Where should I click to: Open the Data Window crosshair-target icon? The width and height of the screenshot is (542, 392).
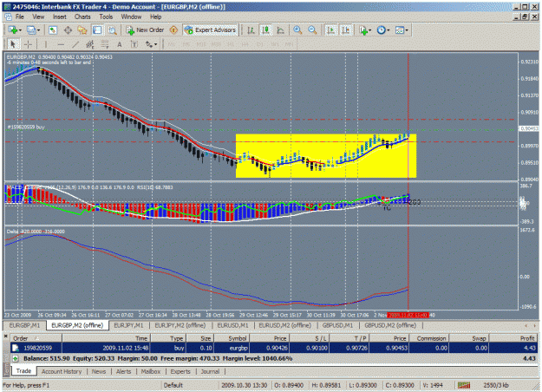(x=68, y=30)
